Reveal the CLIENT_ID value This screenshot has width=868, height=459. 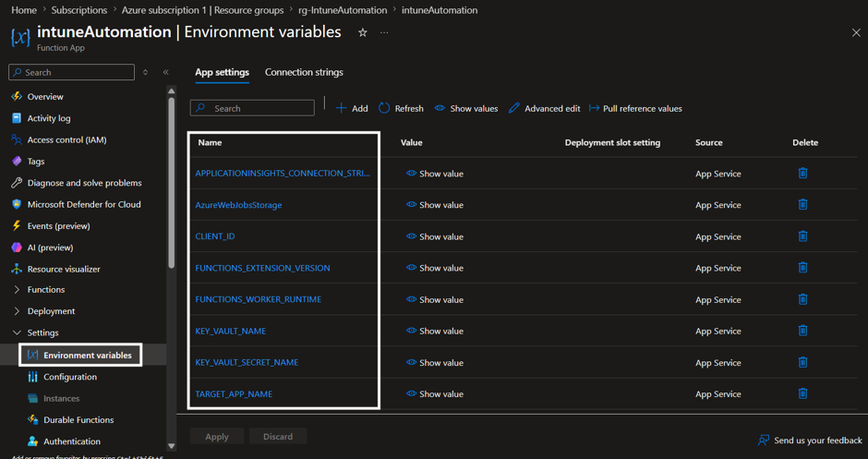click(435, 236)
